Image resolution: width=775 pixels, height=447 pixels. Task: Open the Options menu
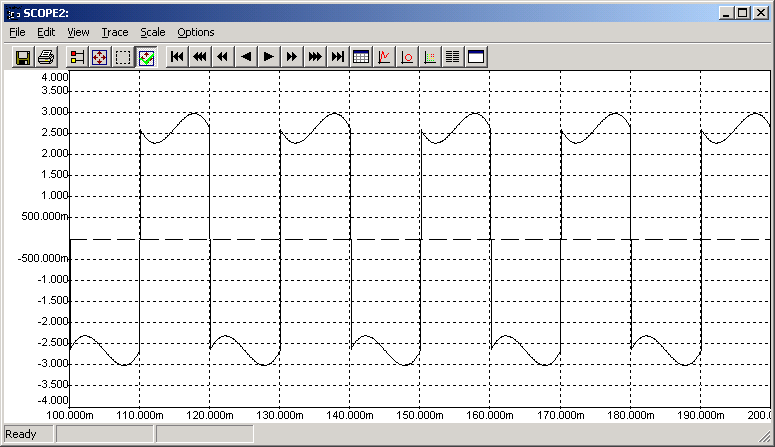196,32
